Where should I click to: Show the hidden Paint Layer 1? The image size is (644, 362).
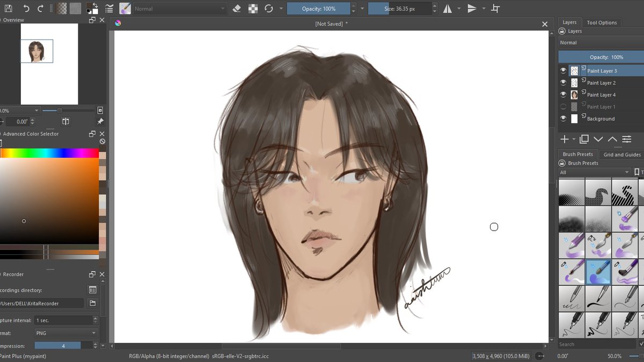click(x=563, y=107)
